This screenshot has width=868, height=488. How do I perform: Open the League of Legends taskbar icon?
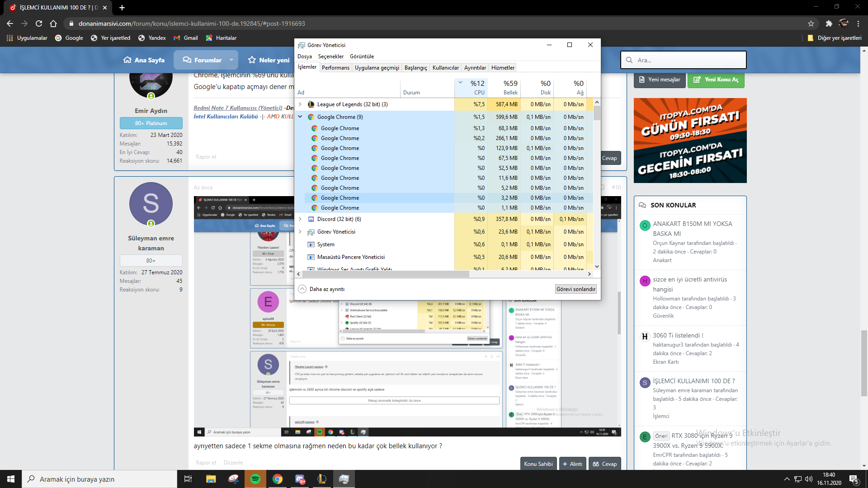322,479
